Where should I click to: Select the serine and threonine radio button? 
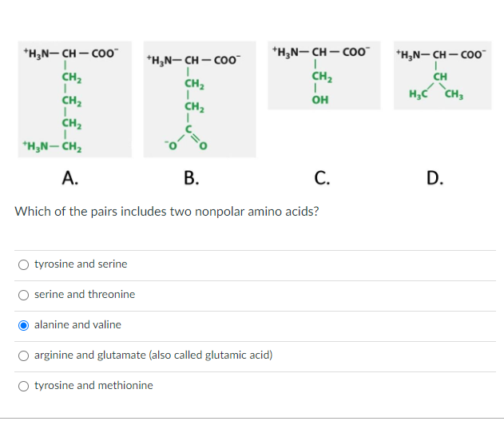pyautogui.click(x=23, y=295)
